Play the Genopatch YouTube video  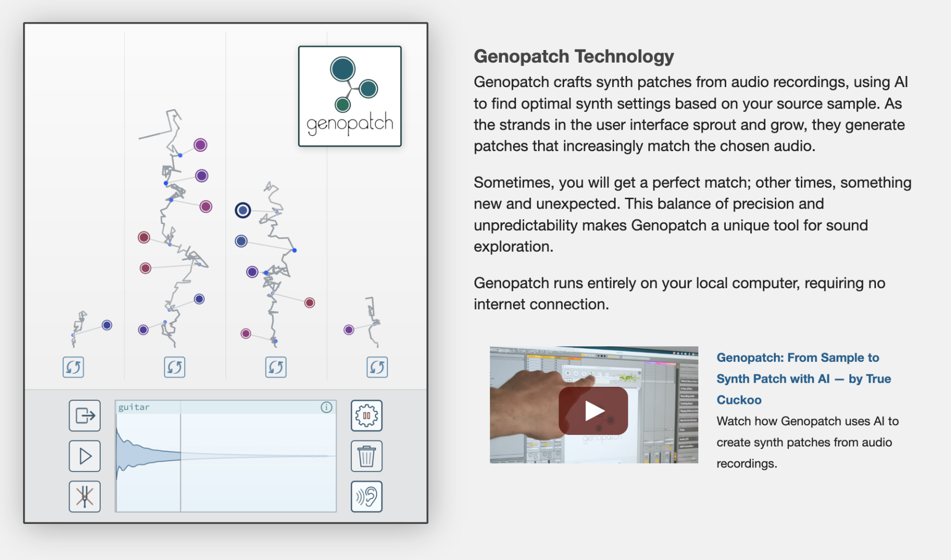pyautogui.click(x=593, y=410)
